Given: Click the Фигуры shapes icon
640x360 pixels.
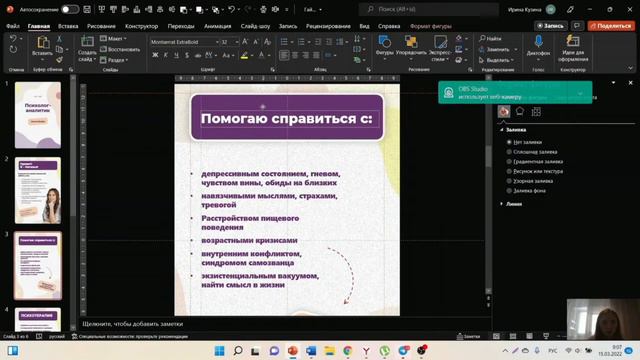Looking at the screenshot, I should pos(384,42).
